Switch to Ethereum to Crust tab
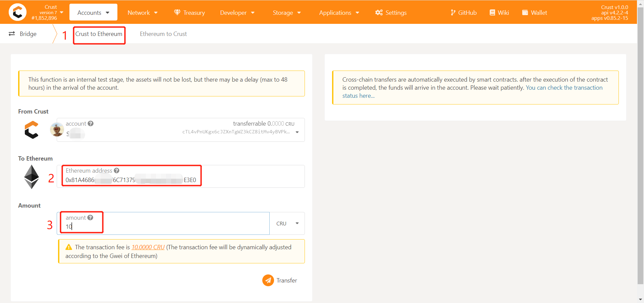This screenshot has height=303, width=644. pos(163,34)
